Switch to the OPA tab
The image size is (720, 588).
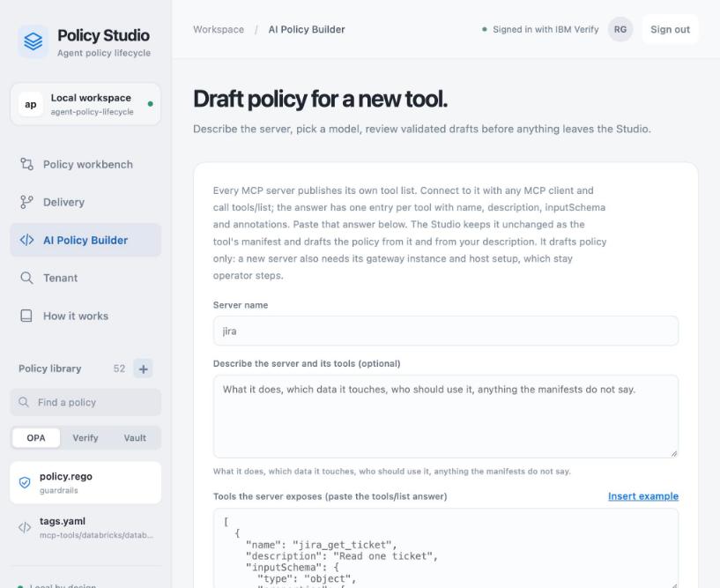[x=36, y=438]
